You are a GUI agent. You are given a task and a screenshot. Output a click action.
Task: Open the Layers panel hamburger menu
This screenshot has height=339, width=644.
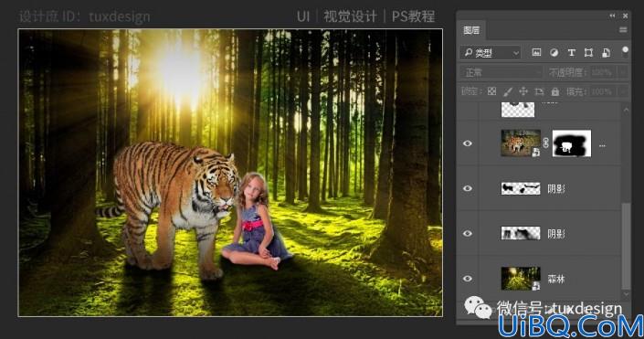pos(623,30)
